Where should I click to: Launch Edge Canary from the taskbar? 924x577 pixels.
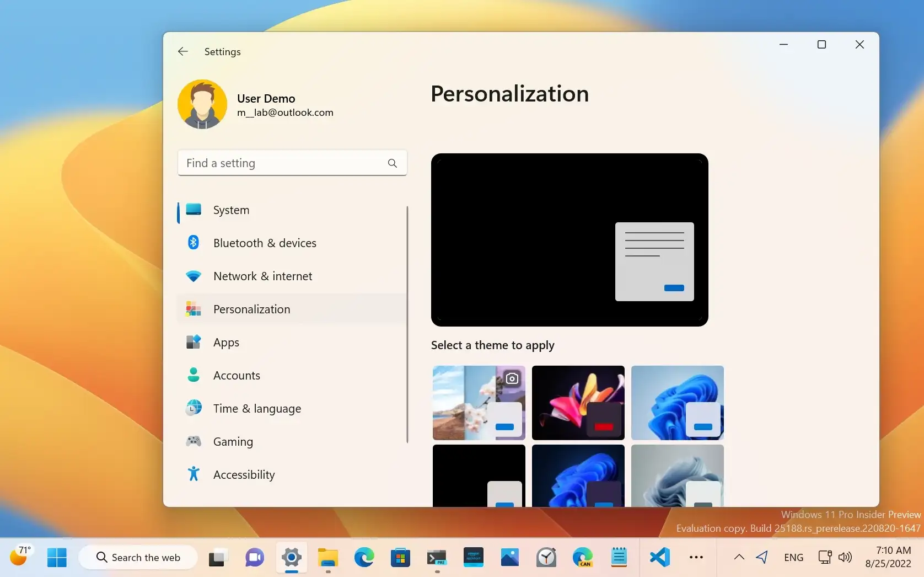[x=583, y=558]
